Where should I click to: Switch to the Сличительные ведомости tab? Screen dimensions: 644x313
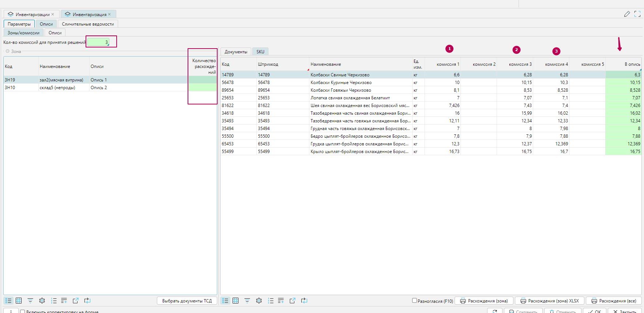(88, 24)
